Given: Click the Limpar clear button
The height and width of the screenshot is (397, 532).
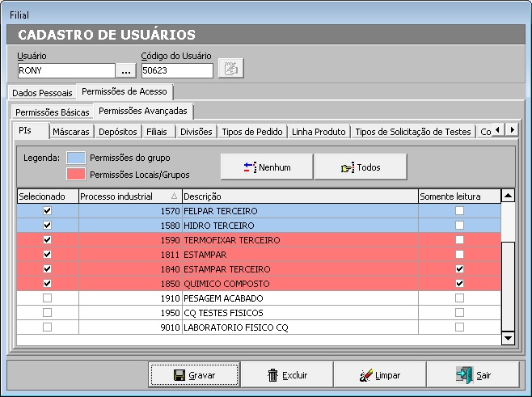Looking at the screenshot, I should [x=379, y=375].
